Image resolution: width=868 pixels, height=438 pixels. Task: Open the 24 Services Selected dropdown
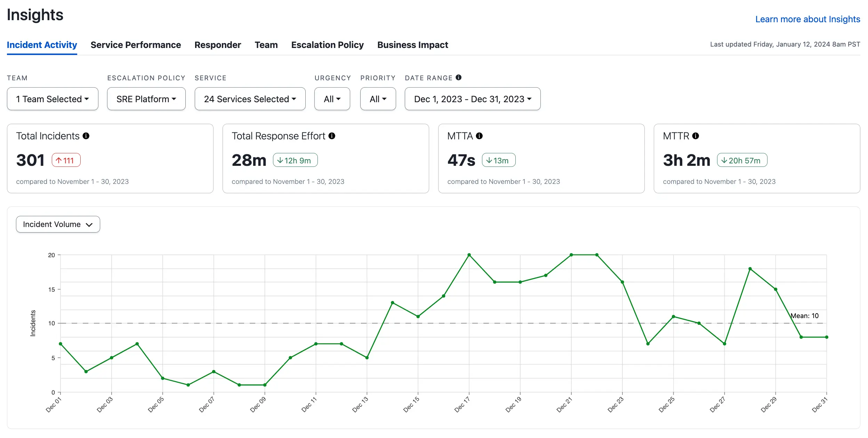click(x=250, y=99)
